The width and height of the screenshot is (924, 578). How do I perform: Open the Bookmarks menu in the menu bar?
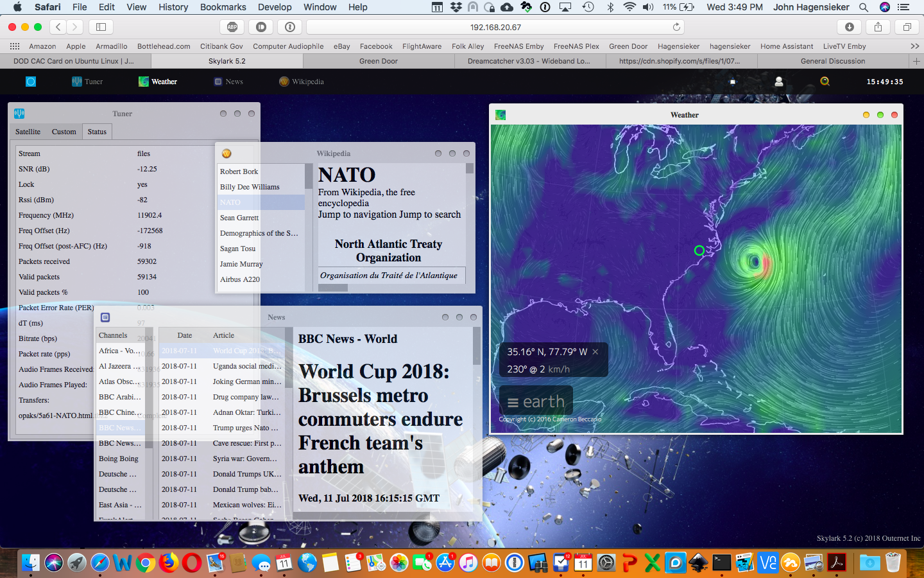click(223, 7)
